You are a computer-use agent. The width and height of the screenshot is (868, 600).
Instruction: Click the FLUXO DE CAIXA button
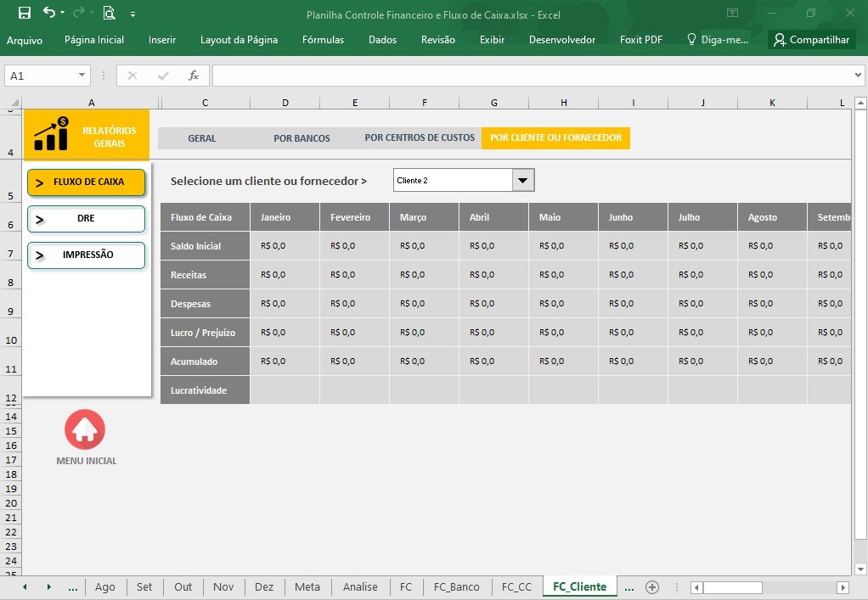tap(87, 182)
